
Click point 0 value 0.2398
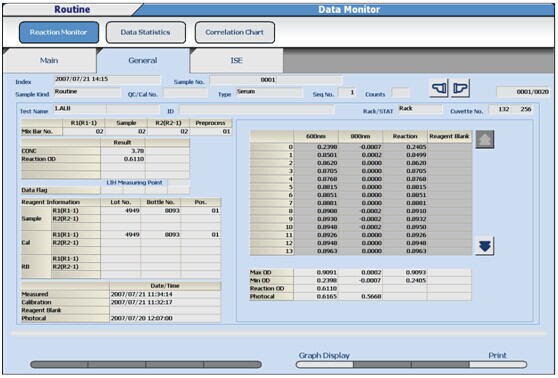[316, 147]
